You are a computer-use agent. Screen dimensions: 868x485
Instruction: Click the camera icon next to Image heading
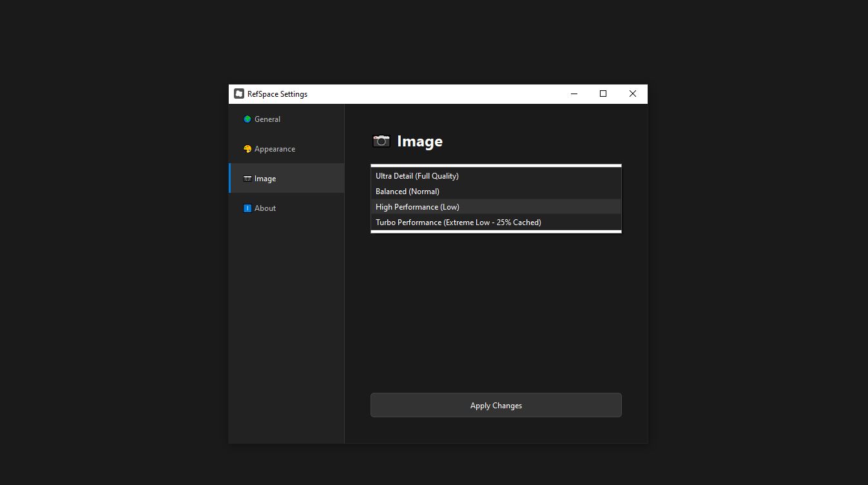coord(381,141)
